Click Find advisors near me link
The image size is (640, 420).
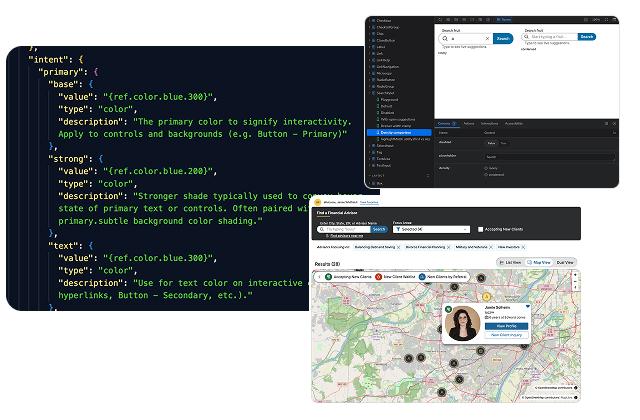tap(347, 236)
